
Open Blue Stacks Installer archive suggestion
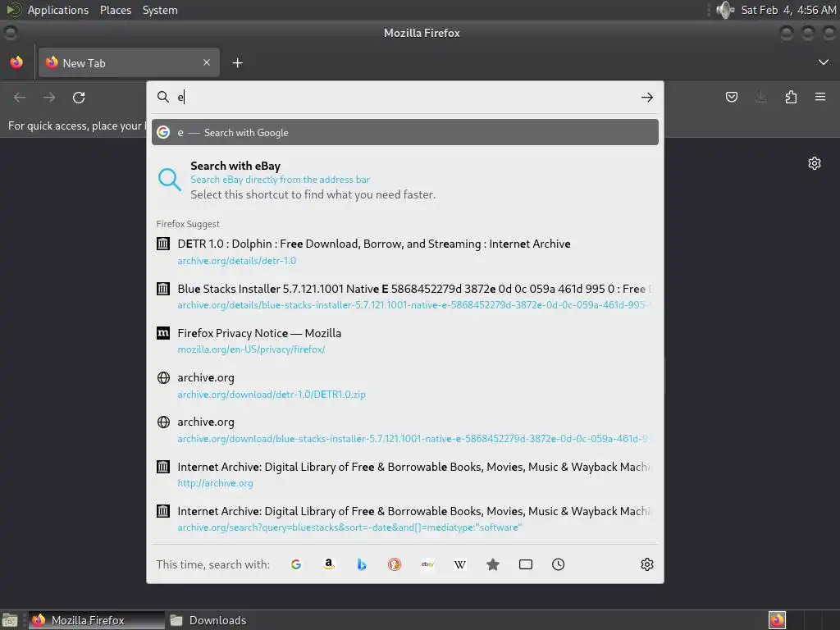pos(405,296)
